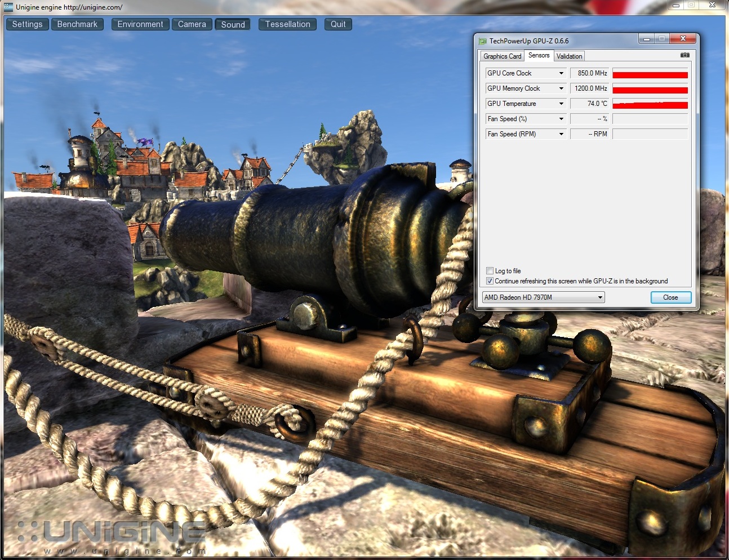Screen dimensions: 729x560
Task: Click the Close button in GPU-Z
Action: pyautogui.click(x=670, y=297)
